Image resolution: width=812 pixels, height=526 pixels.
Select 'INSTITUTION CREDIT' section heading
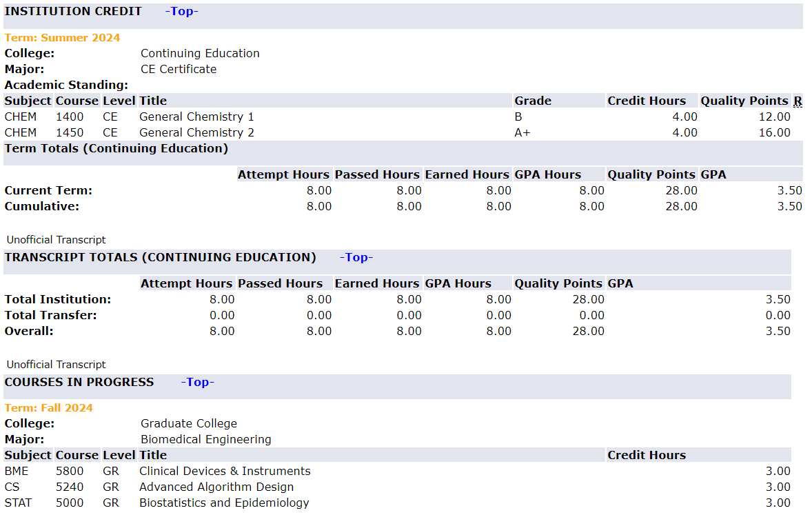click(x=73, y=12)
